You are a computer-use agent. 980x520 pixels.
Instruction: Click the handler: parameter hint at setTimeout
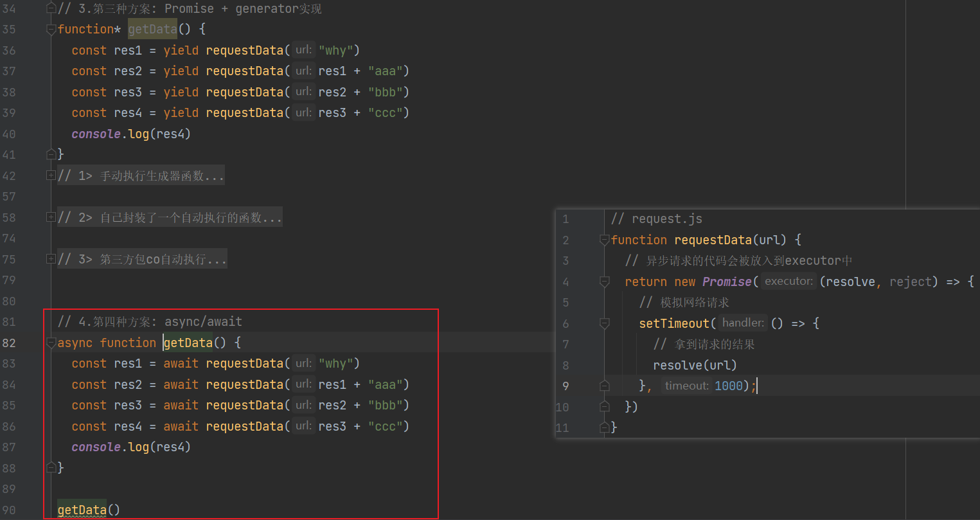click(x=743, y=323)
